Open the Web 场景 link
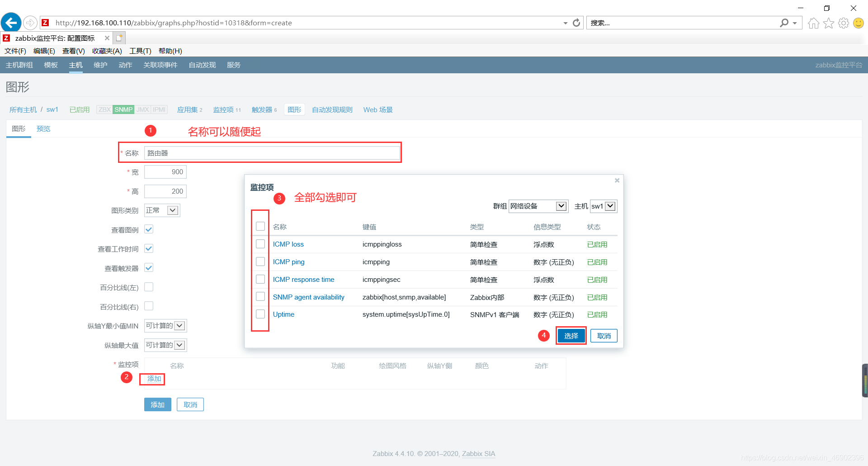This screenshot has height=466, width=868. (x=378, y=110)
